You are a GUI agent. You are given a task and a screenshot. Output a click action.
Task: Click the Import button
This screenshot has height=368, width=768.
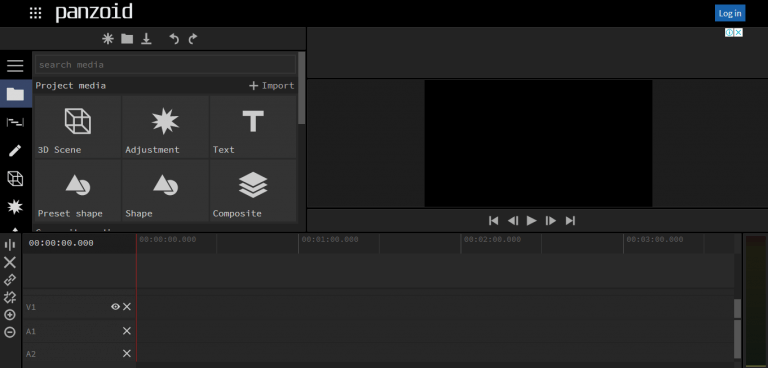(272, 86)
